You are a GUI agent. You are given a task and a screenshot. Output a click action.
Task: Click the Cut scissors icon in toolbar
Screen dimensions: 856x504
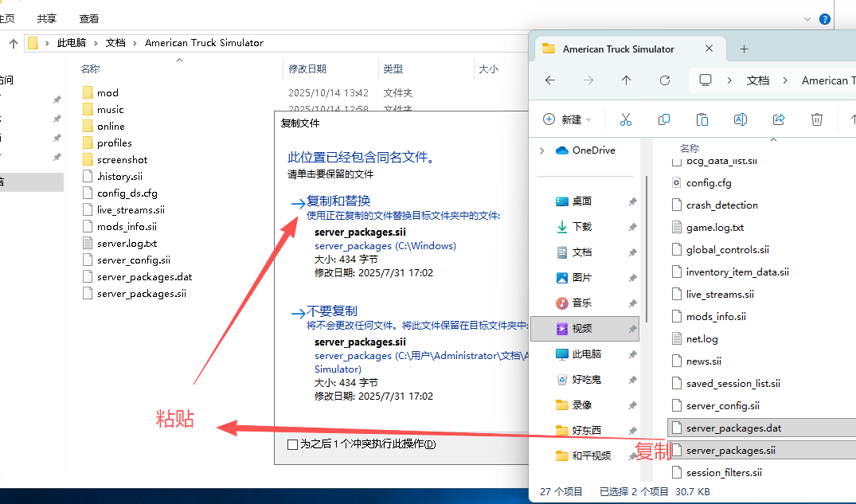[625, 119]
